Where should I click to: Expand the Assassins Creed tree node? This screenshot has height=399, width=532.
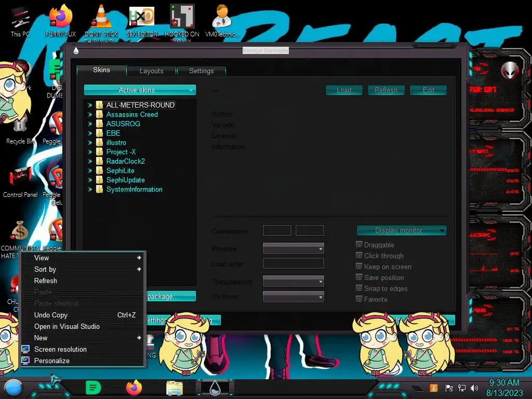90,115
